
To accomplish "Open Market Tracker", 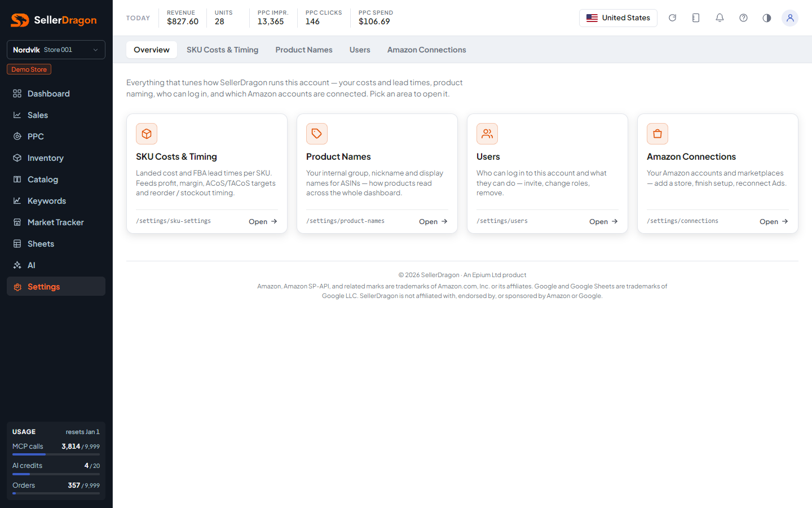I will 56,222.
